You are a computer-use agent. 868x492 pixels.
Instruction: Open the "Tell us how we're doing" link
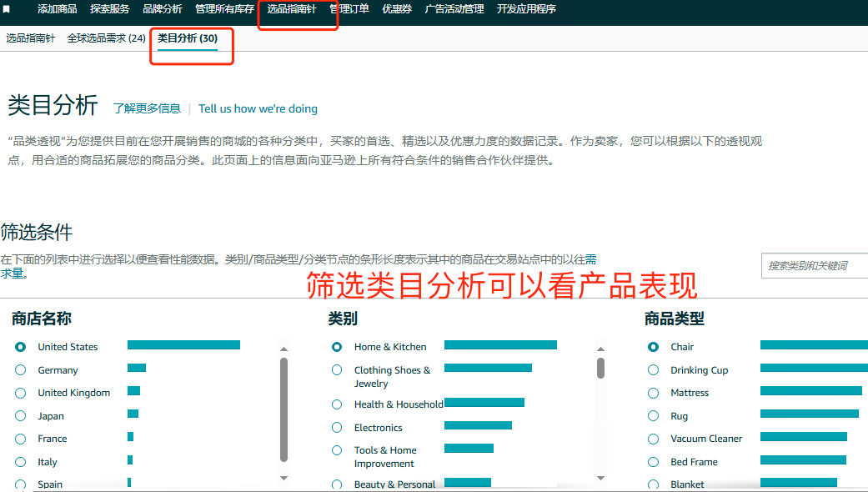point(258,108)
